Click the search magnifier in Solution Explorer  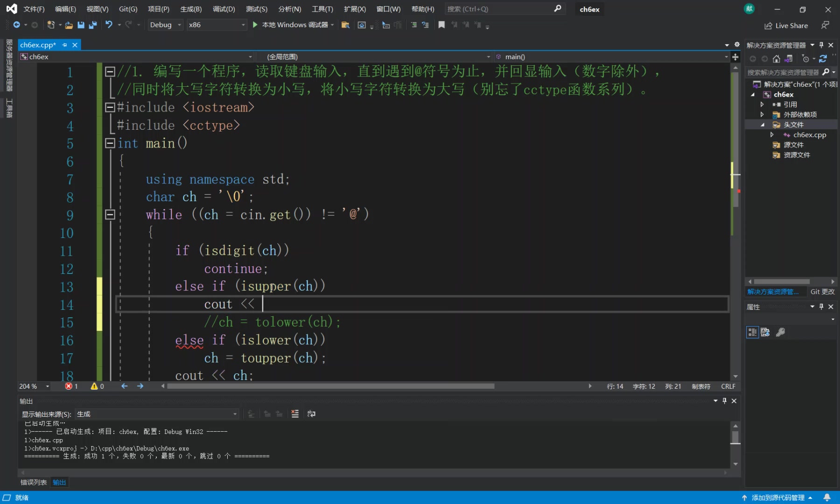click(x=826, y=72)
